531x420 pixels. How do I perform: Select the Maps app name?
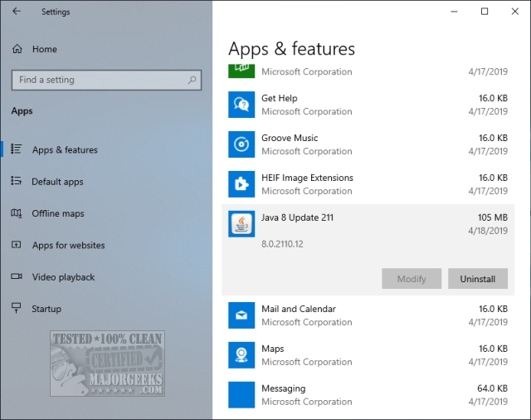pos(273,349)
